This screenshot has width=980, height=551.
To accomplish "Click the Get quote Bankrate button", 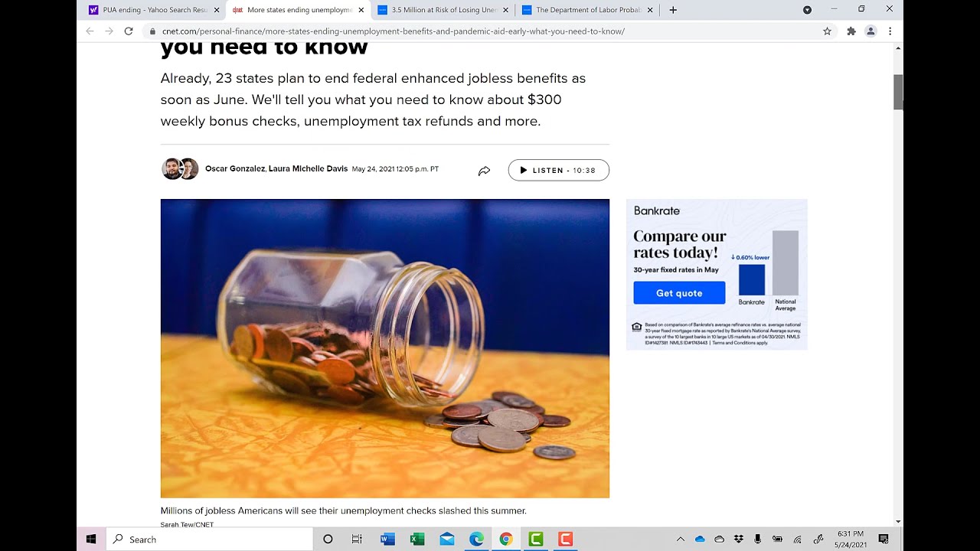I will coord(679,293).
